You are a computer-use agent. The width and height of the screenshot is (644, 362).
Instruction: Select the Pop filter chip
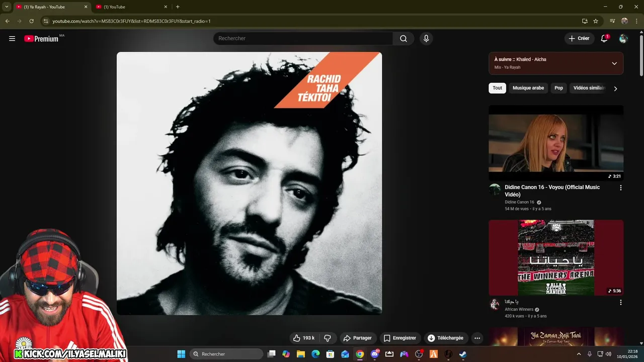coord(558,88)
